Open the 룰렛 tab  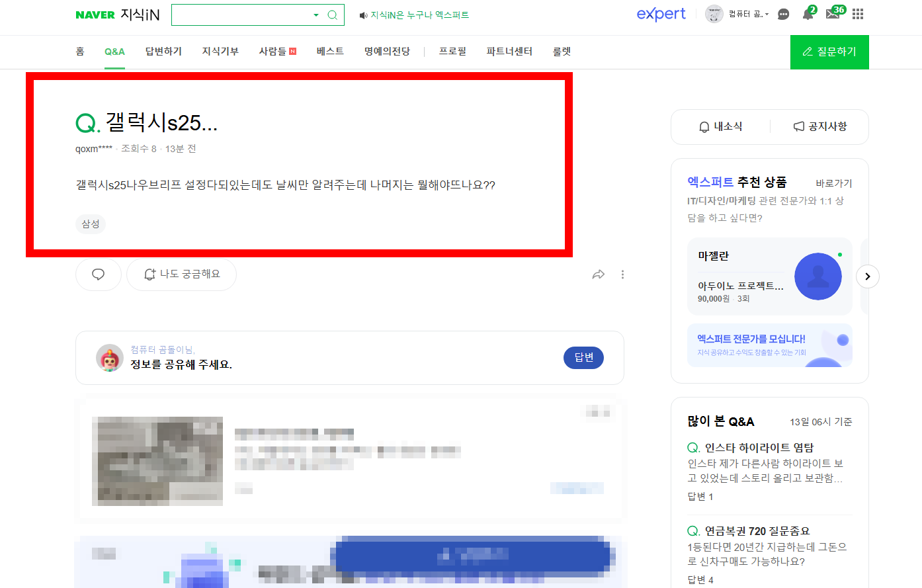coord(562,51)
